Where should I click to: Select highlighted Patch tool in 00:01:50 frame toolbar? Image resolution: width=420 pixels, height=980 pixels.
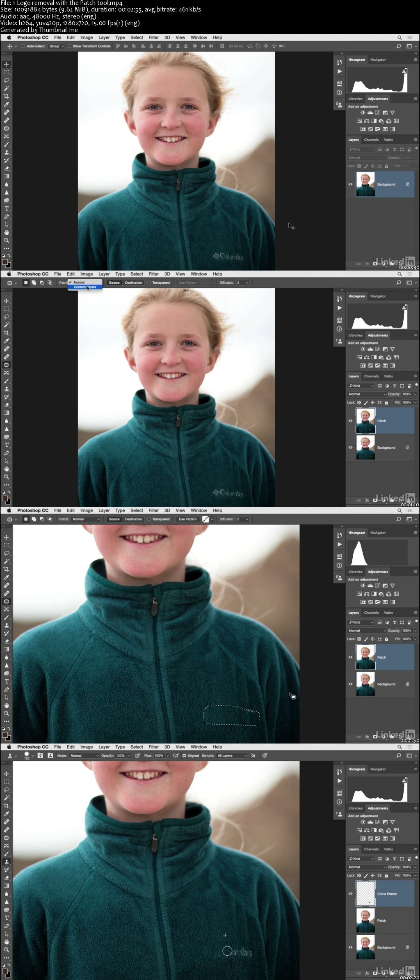point(7,601)
